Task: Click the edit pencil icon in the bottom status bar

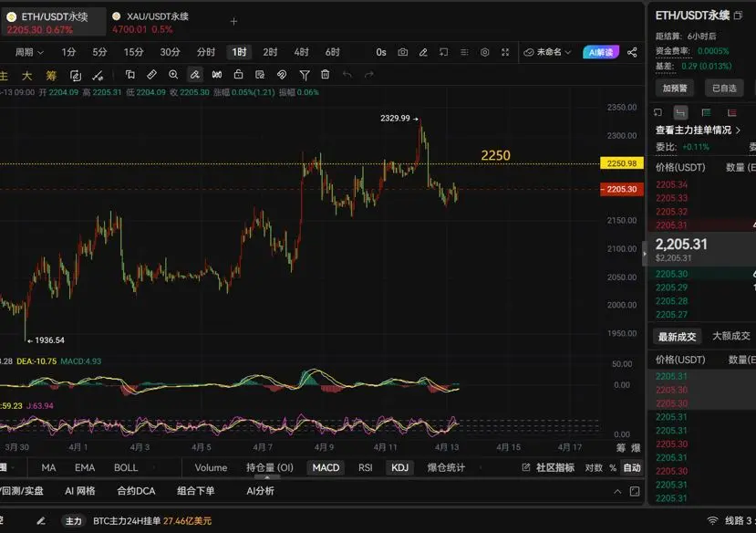Action: pos(41,520)
